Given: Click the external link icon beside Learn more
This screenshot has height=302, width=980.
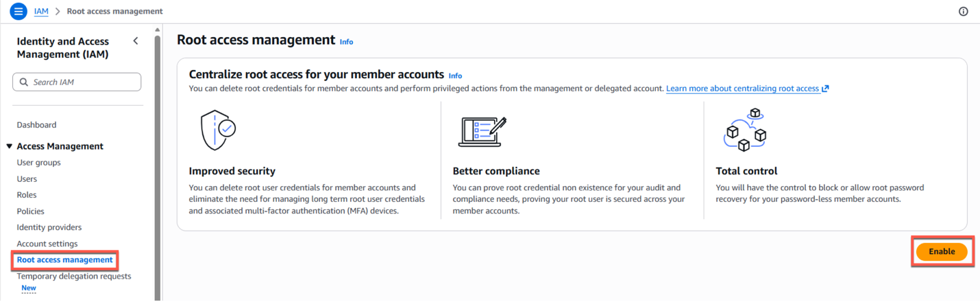Looking at the screenshot, I should pos(825,89).
